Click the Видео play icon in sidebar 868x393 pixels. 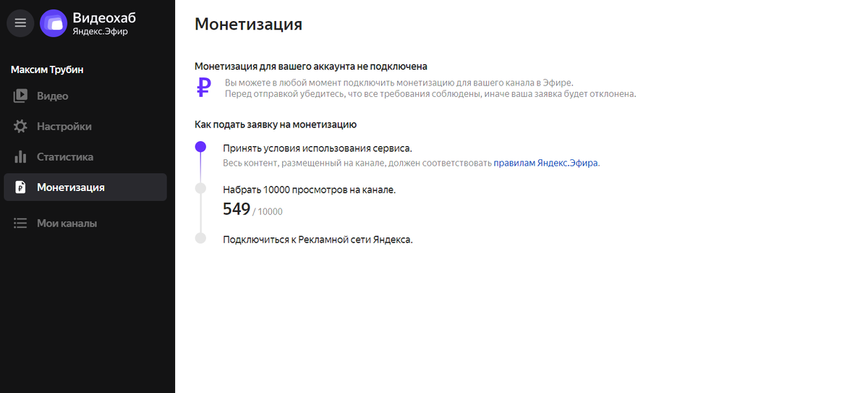(x=20, y=96)
